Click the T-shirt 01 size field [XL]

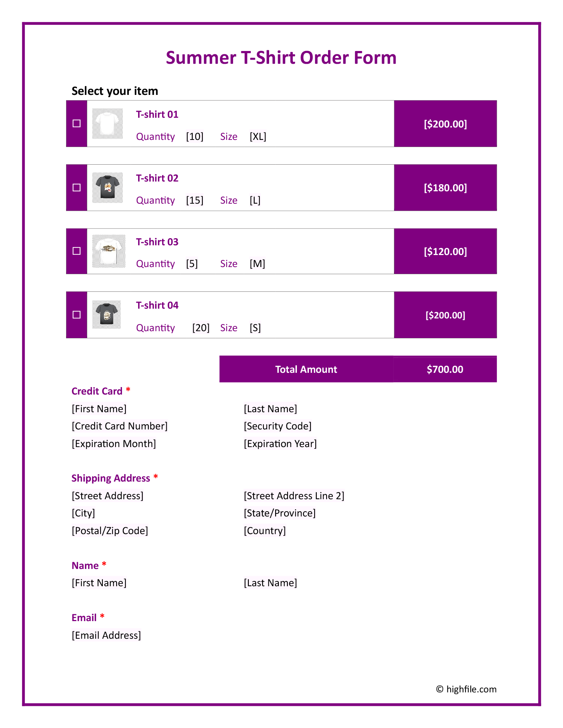pos(258,137)
